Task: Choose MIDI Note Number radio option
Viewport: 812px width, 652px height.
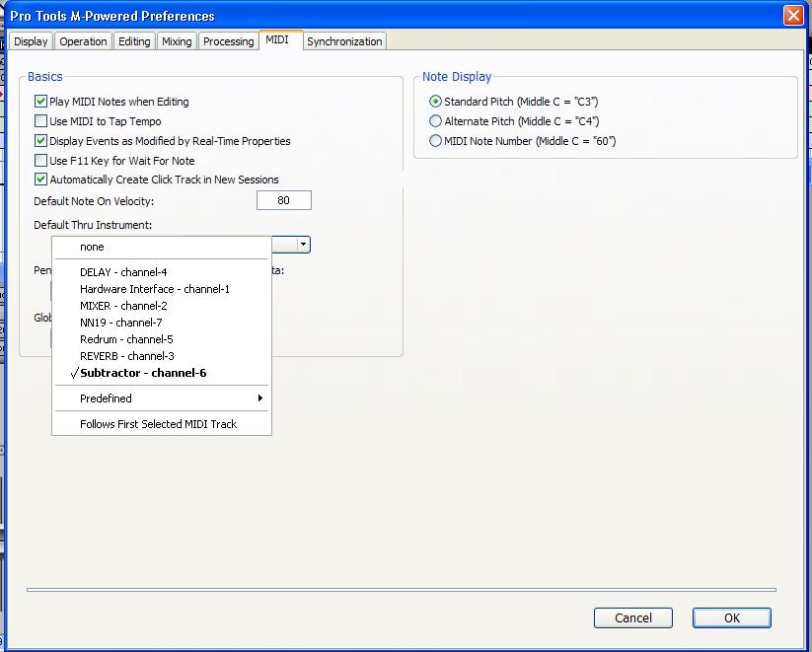Action: pyautogui.click(x=435, y=141)
